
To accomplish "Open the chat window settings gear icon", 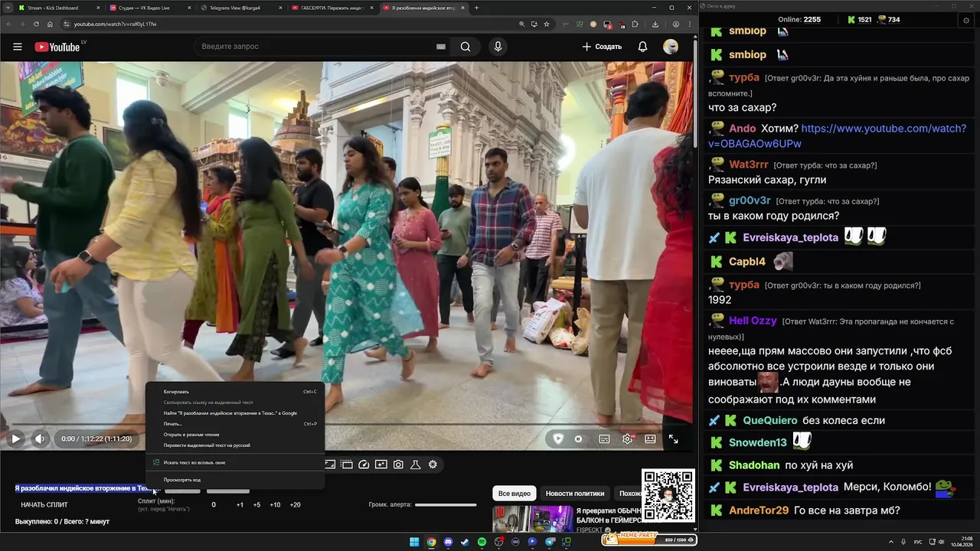I will (965, 20).
